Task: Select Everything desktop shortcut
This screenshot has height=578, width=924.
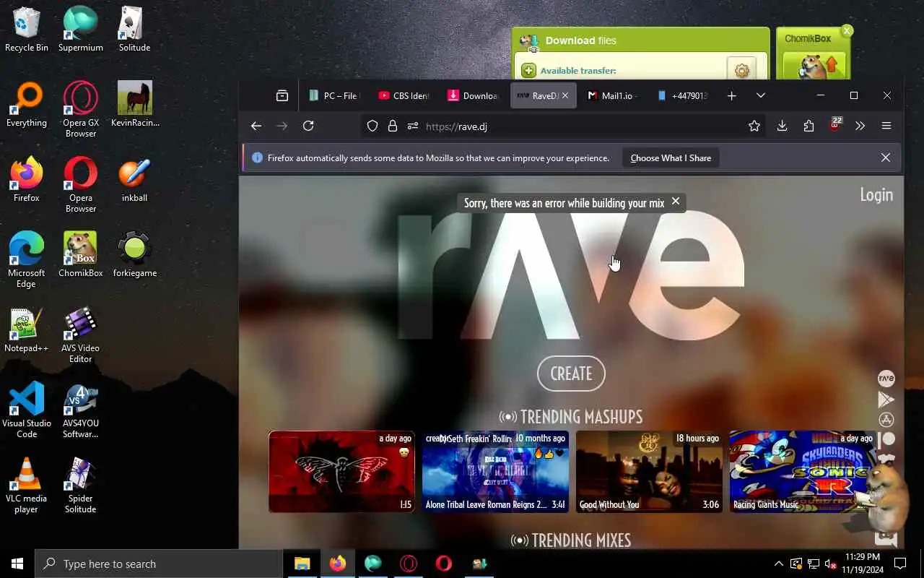Action: point(27,104)
